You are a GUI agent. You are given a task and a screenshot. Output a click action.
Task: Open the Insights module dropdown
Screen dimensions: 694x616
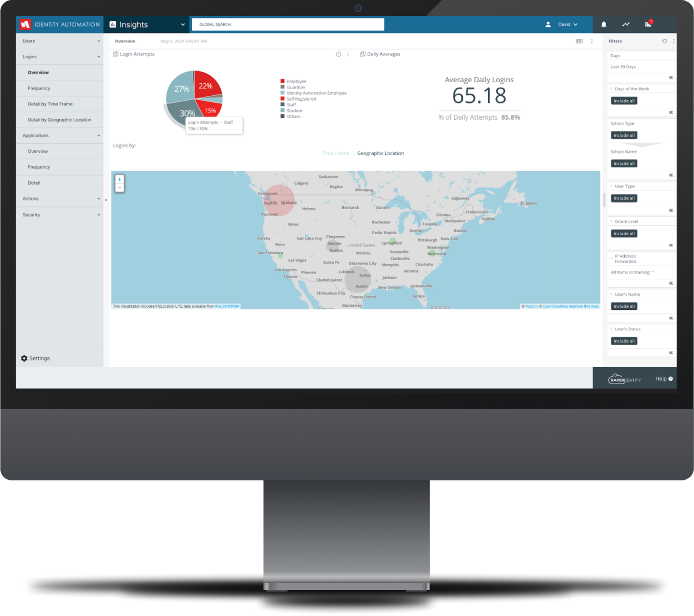coord(183,25)
